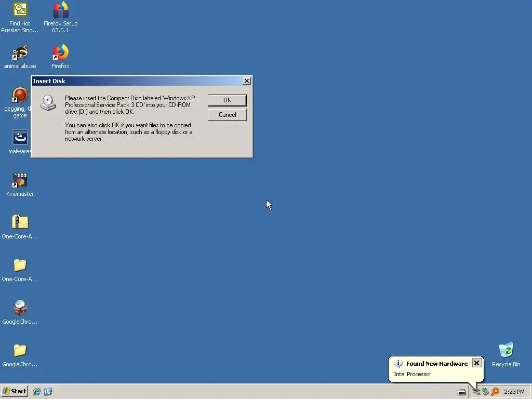The image size is (532, 399).
Task: Select the malwares desktop icon
Action: tap(20, 138)
